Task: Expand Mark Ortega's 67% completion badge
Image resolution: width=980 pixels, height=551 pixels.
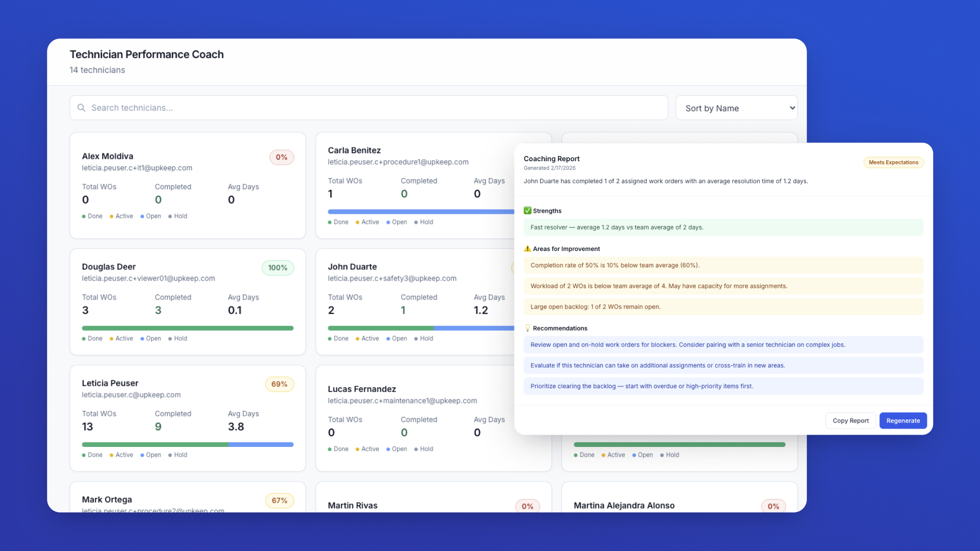Action: click(279, 500)
